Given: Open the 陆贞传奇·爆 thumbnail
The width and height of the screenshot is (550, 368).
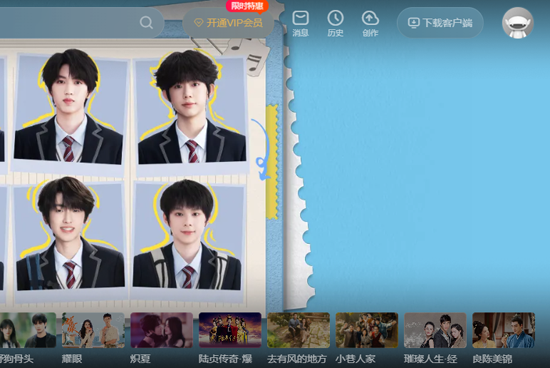Looking at the screenshot, I should [x=230, y=330].
